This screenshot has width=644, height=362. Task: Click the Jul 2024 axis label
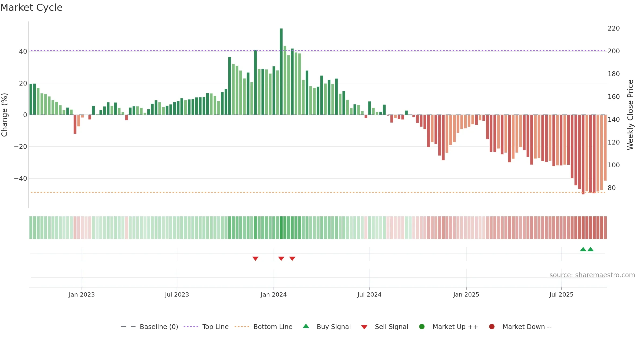pos(369,294)
